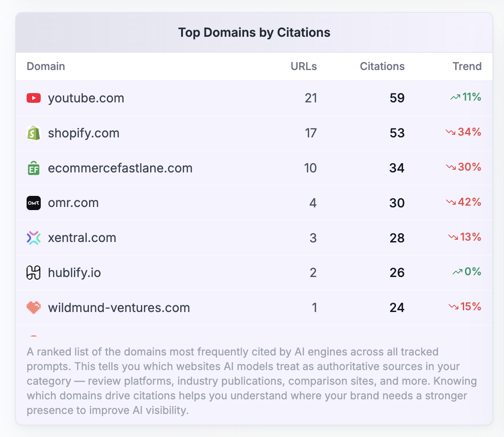Screen dimensions: 504x437
Task: Open the omr.com domain entry
Action: 73,203
